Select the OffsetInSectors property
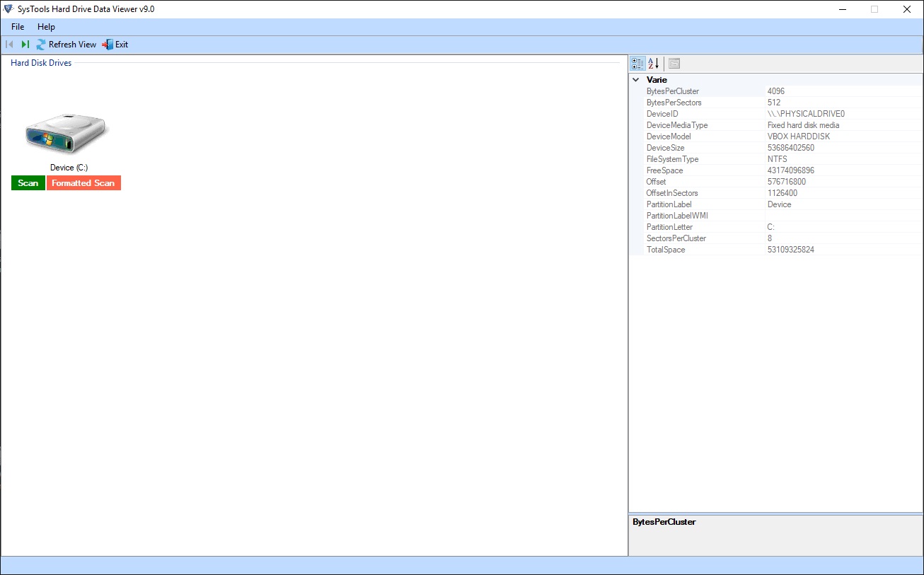Screen dimensions: 924x575 pyautogui.click(x=672, y=193)
